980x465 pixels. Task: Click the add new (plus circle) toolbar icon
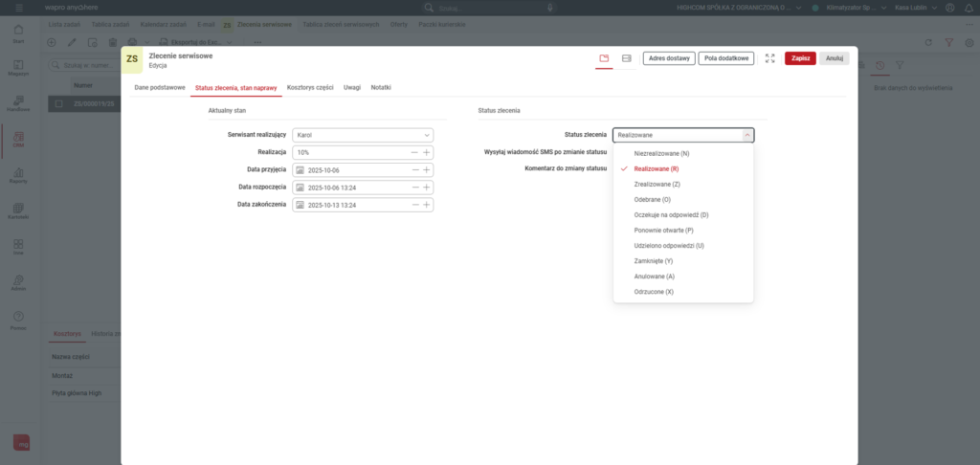click(52, 42)
